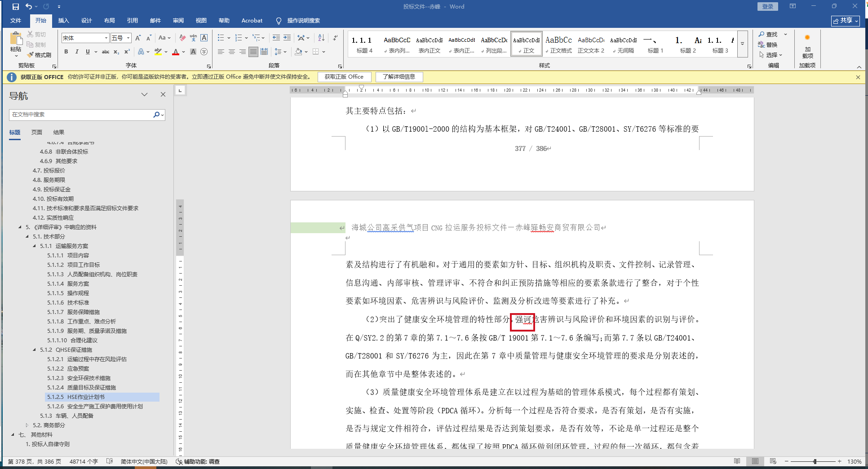Toggle subscript formatting
Image resolution: width=868 pixels, height=469 pixels.
point(116,52)
